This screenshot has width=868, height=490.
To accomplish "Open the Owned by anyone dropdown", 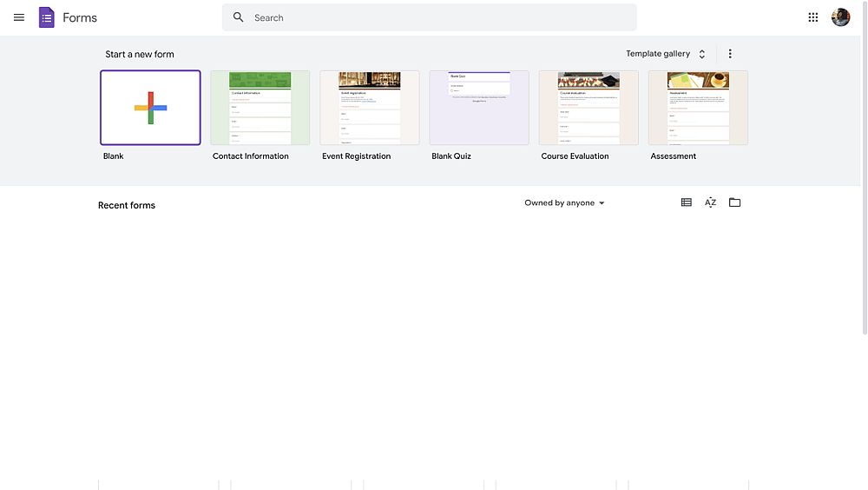I will coord(565,203).
